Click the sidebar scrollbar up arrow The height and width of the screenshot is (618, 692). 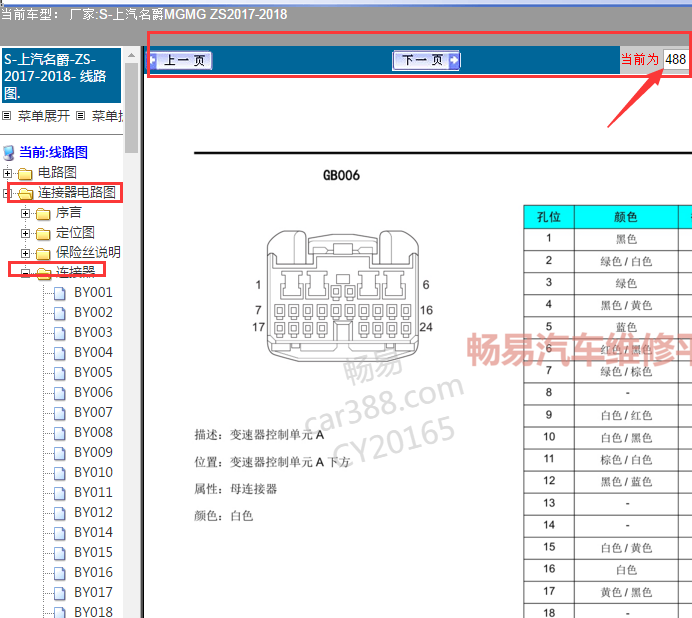pos(132,56)
